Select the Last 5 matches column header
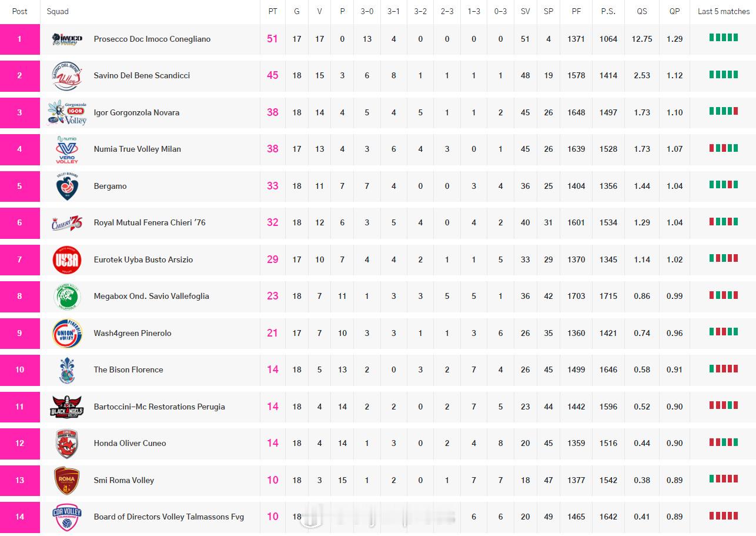Viewport: 756px width, 536px height. pos(724,11)
